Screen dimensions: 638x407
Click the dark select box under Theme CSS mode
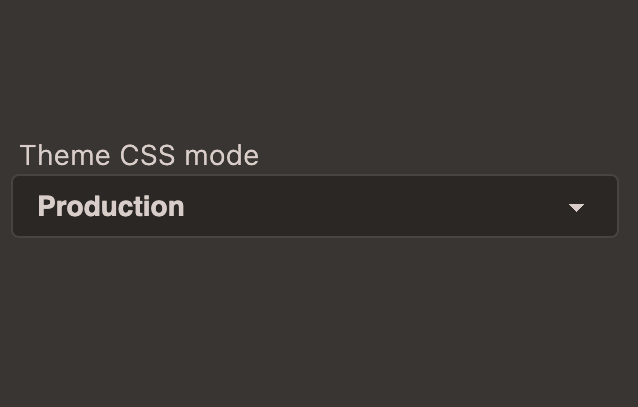(314, 207)
